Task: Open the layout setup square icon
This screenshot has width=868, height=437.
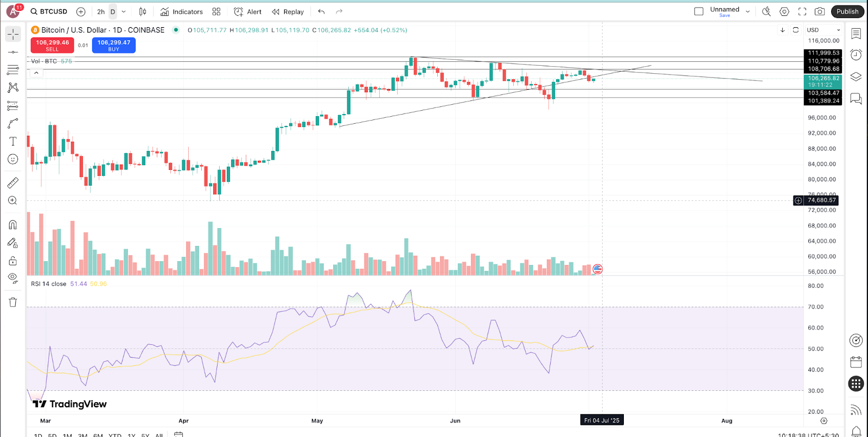Action: coord(699,11)
